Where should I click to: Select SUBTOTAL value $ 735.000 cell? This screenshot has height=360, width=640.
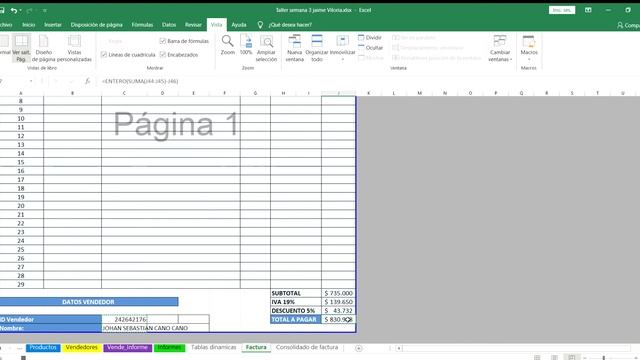coord(338,293)
